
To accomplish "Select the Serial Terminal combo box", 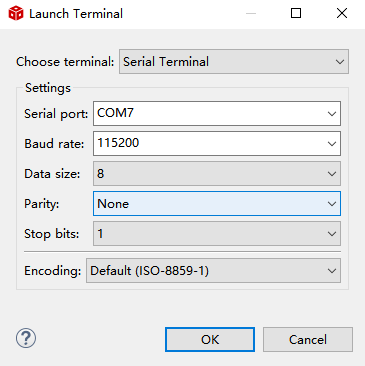I will pyautogui.click(x=234, y=62).
